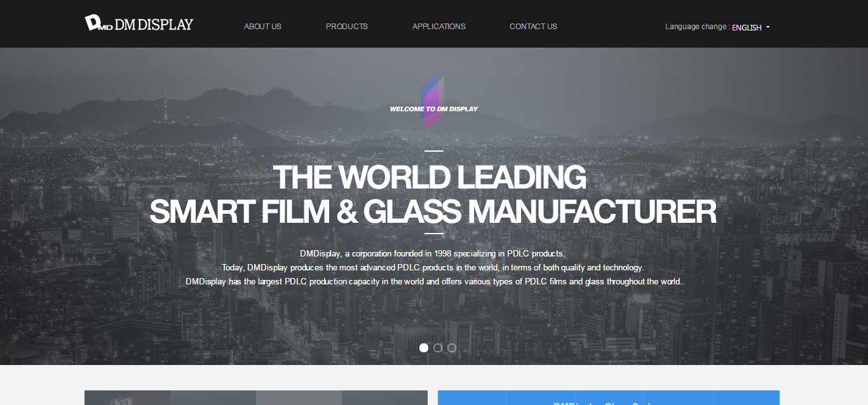Click the DM DISPLAY wordmark in header
The width and height of the screenshot is (868, 405).
[154, 25]
